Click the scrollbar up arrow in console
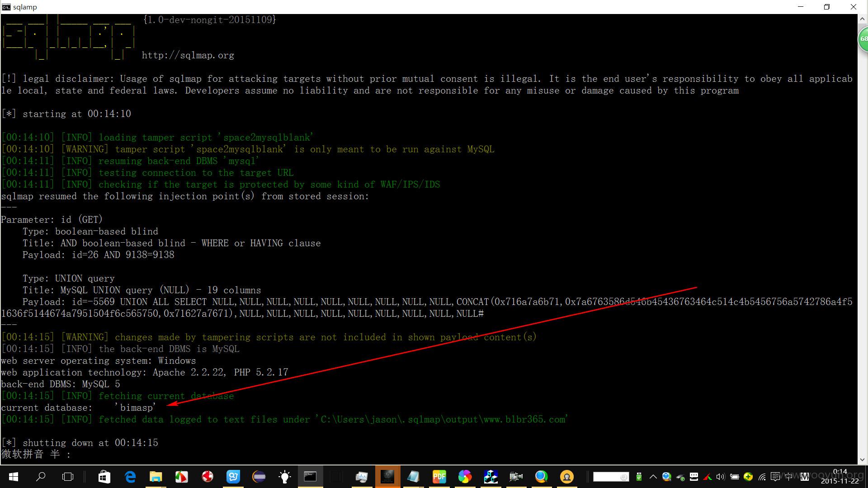The height and width of the screenshot is (488, 868). 862,19
